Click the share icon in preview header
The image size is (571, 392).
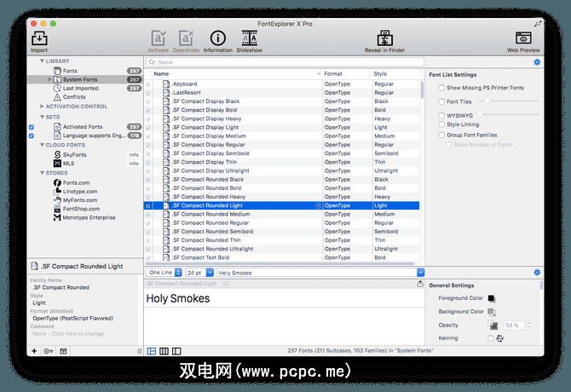(x=420, y=284)
